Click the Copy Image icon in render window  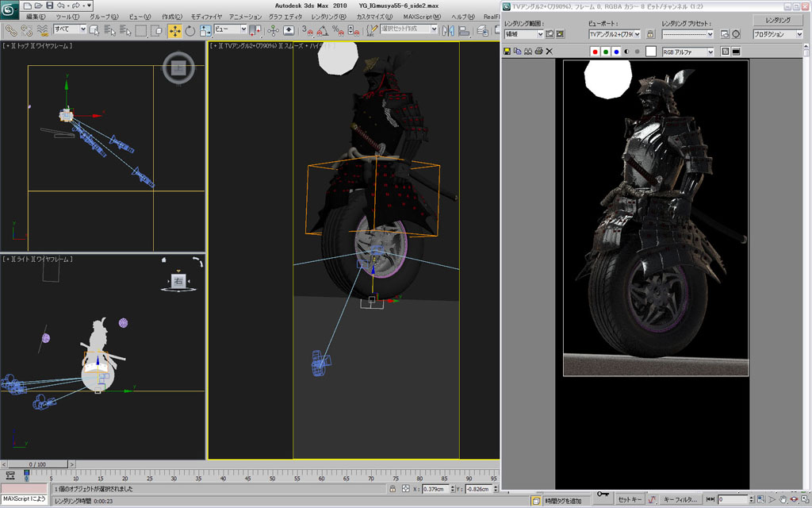pos(518,52)
